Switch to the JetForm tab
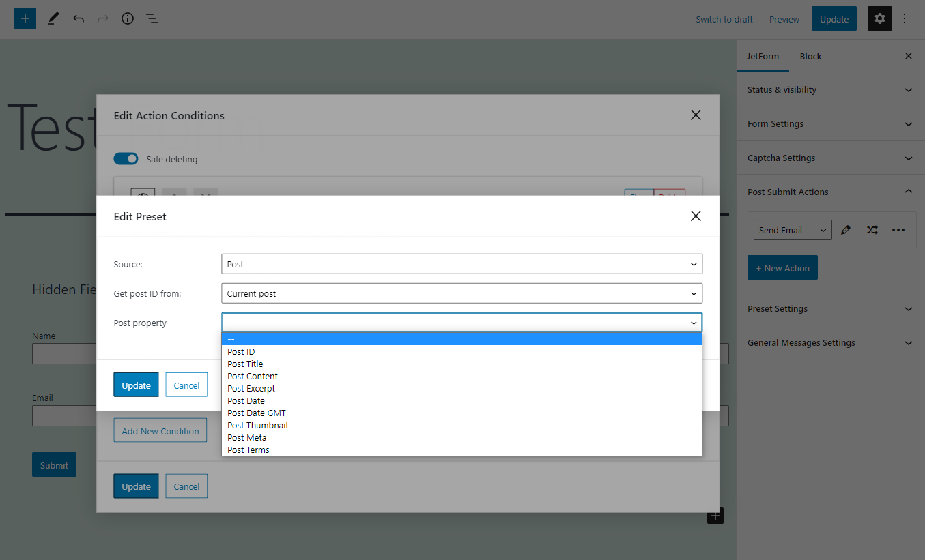 click(x=763, y=56)
